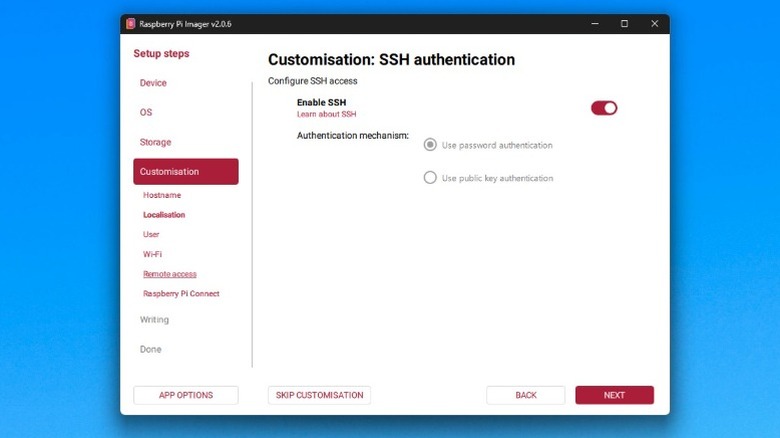Viewport: 780px width, 438px height.
Task: Open the Learn about SSH link
Action: coord(326,114)
